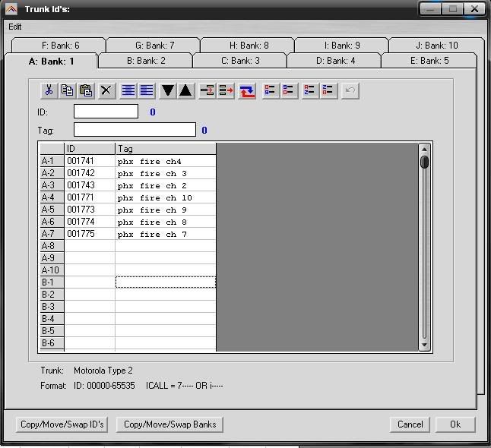Click the insert row icon
The height and width of the screenshot is (448, 491).
tap(207, 90)
